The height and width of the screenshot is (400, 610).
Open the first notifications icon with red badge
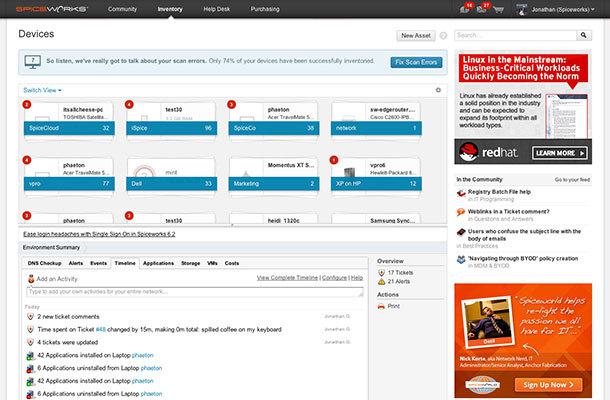(x=466, y=9)
